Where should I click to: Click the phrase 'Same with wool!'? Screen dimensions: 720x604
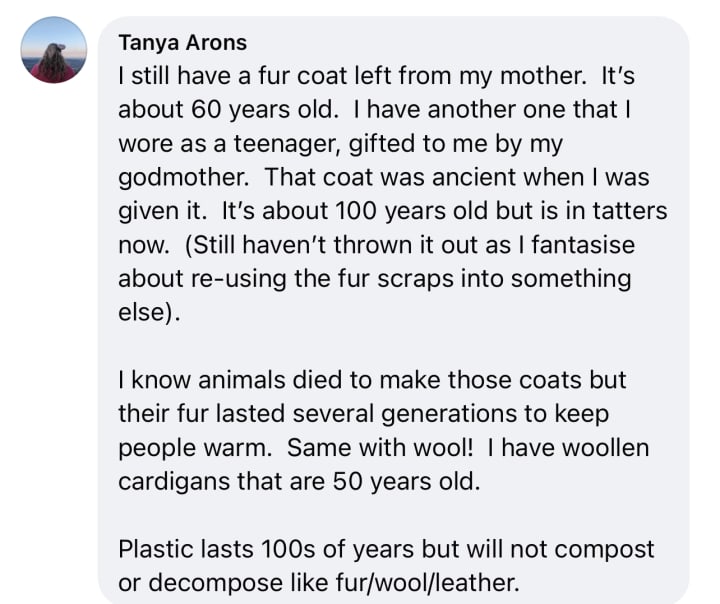(380, 447)
